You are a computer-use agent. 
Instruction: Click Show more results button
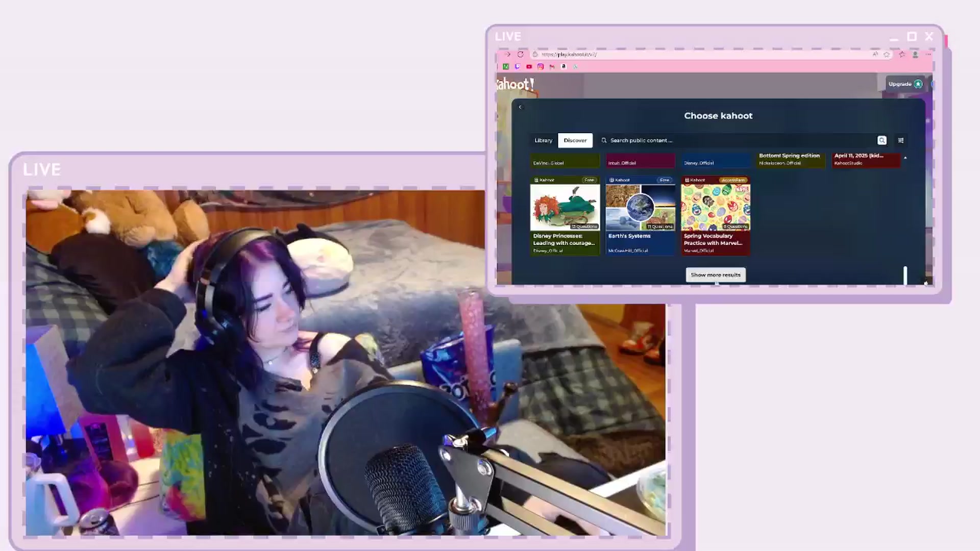716,274
